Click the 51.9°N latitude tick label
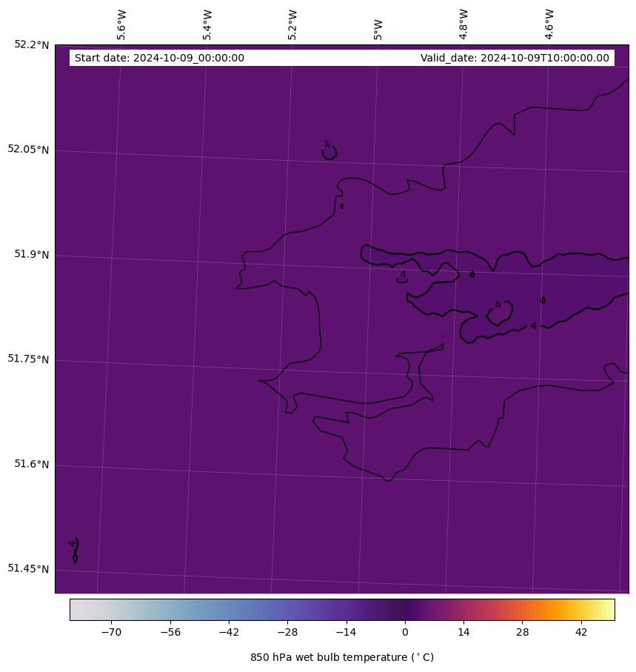The width and height of the screenshot is (636, 672). 32,254
